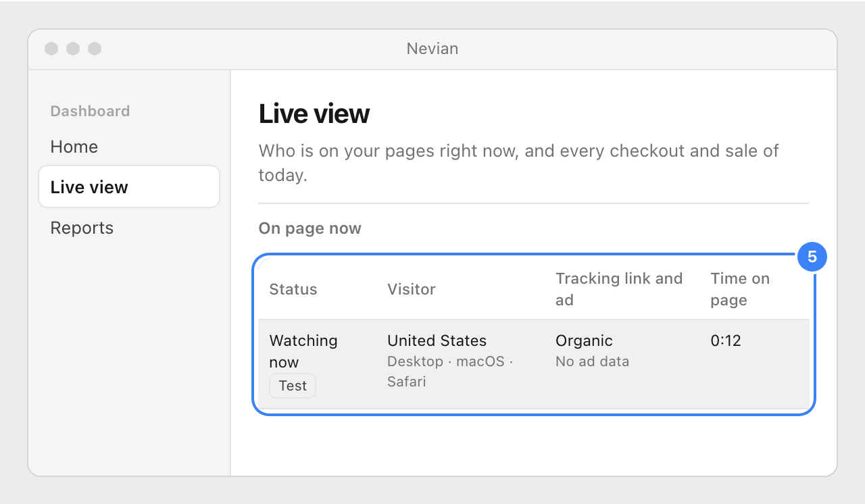Click the "On page now" section heading
Viewport: 865px width, 504px height.
310,228
